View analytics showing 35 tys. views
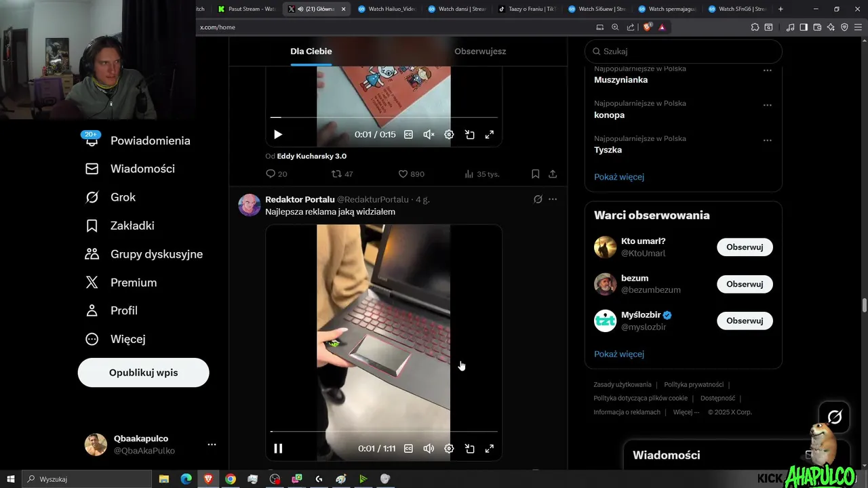 click(x=481, y=174)
